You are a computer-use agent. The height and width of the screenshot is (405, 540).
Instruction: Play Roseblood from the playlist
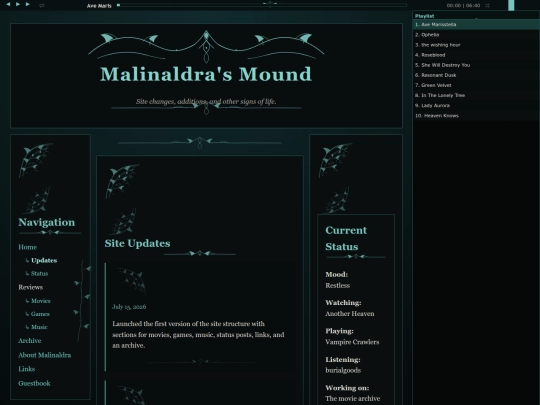coord(476,55)
